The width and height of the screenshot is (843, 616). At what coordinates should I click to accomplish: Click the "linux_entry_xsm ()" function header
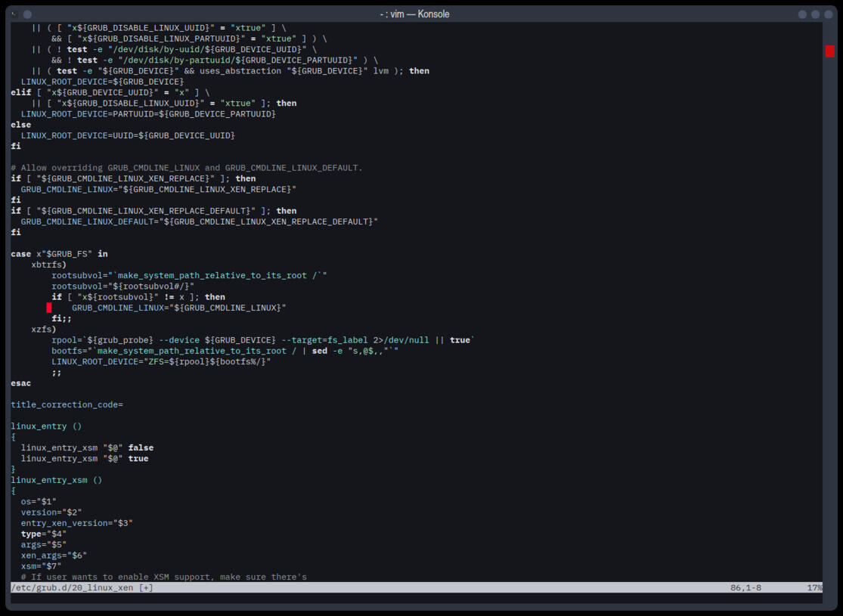point(57,479)
